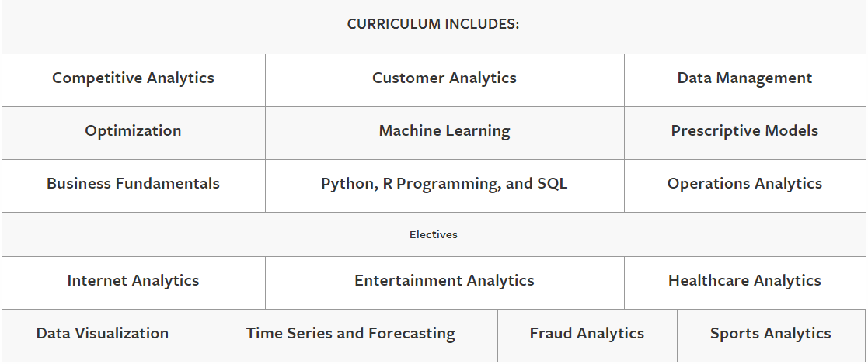
Task: Select Time Series and Forecasting
Action: click(350, 334)
